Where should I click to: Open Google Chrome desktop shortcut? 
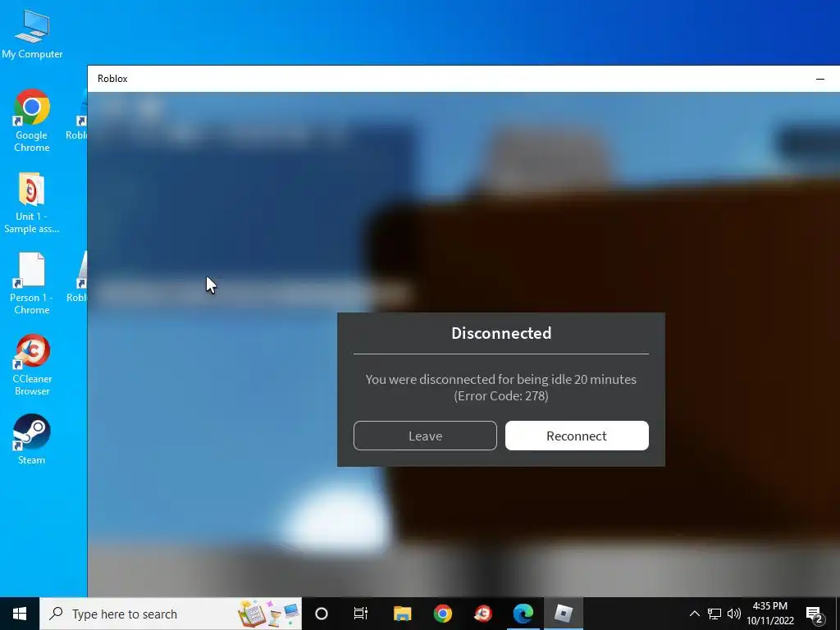tap(32, 121)
